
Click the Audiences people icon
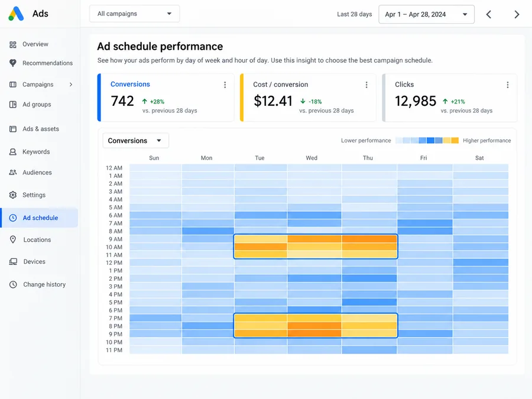coord(13,173)
